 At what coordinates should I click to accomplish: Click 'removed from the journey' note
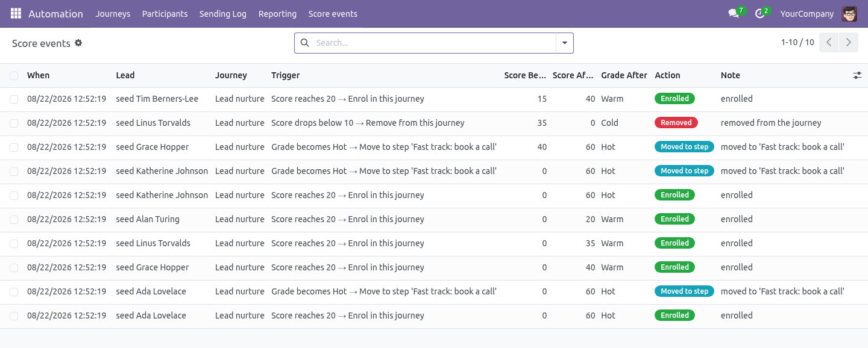771,123
